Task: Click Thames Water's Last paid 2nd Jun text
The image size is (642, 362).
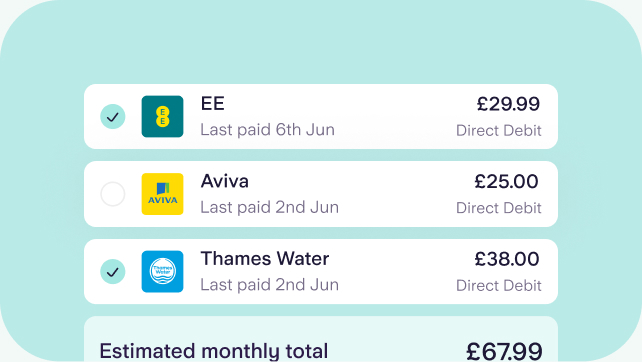Action: (x=269, y=285)
